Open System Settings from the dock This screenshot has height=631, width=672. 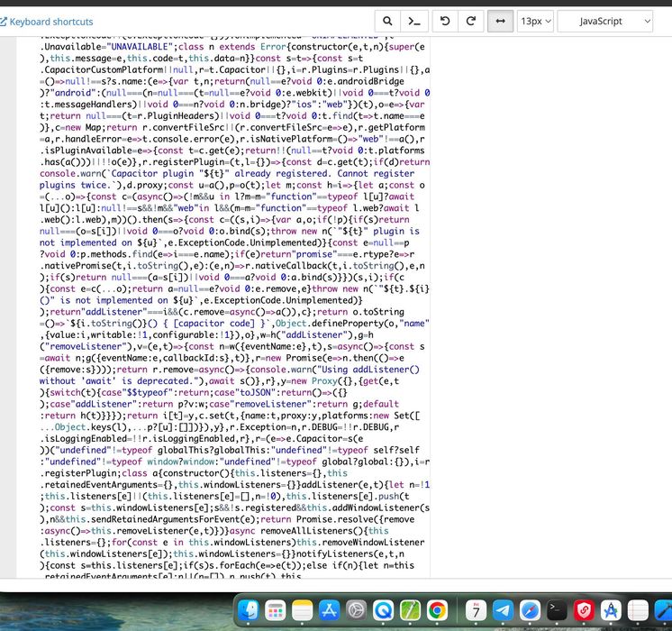click(356, 610)
